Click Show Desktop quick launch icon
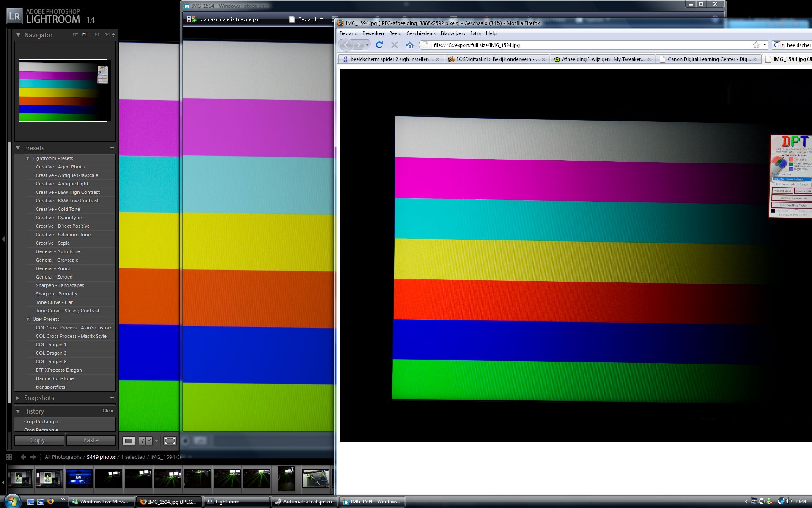 [x=31, y=502]
